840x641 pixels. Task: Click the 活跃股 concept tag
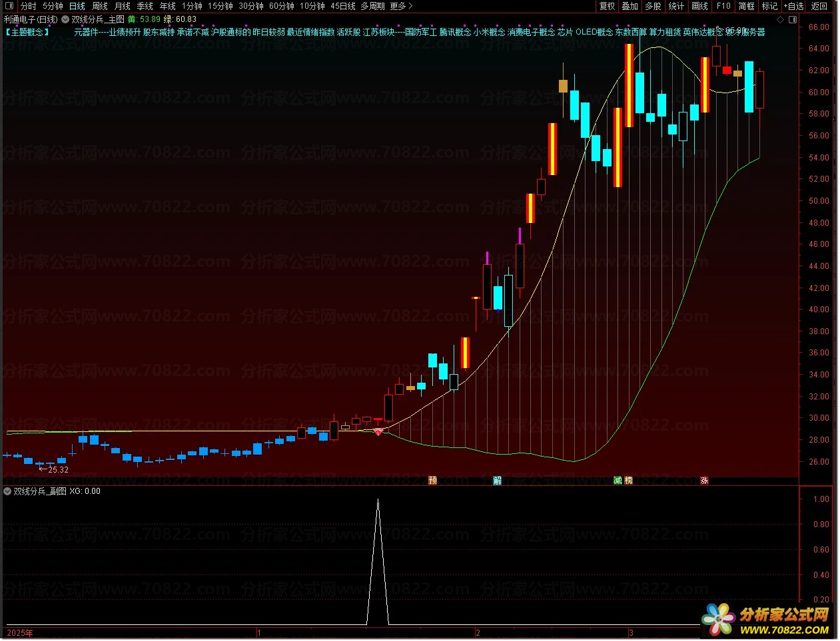348,32
